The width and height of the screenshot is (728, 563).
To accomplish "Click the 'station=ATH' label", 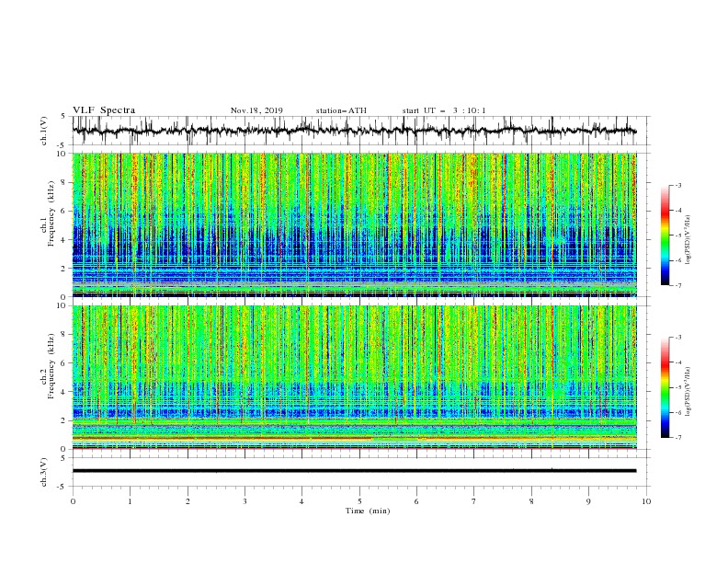I will [341, 110].
